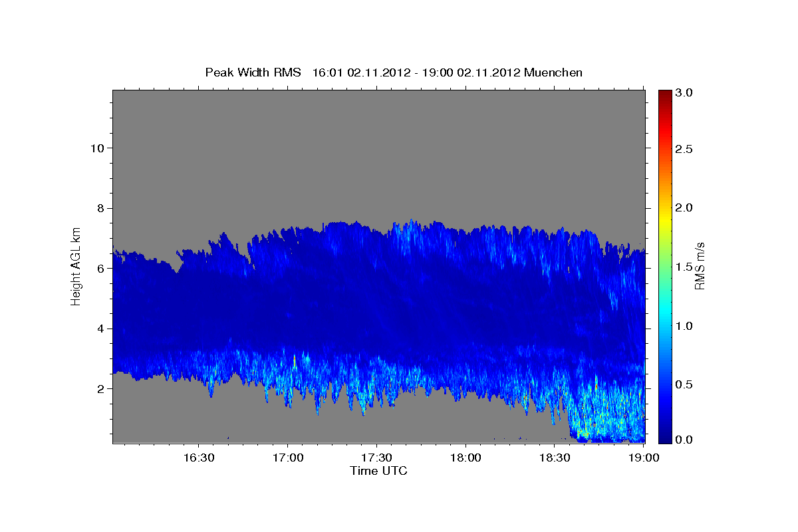Click the end date '19:00 02.11.2012' in title
Image resolution: width=798 pixels, height=532 pixels.
(471, 72)
